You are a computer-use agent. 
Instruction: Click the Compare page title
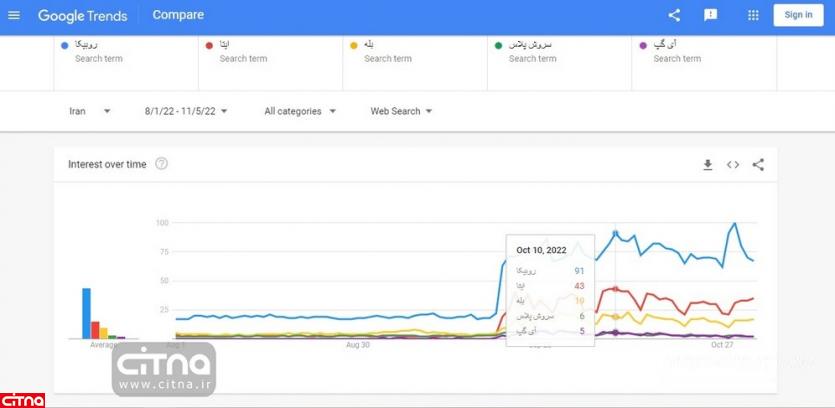click(178, 15)
